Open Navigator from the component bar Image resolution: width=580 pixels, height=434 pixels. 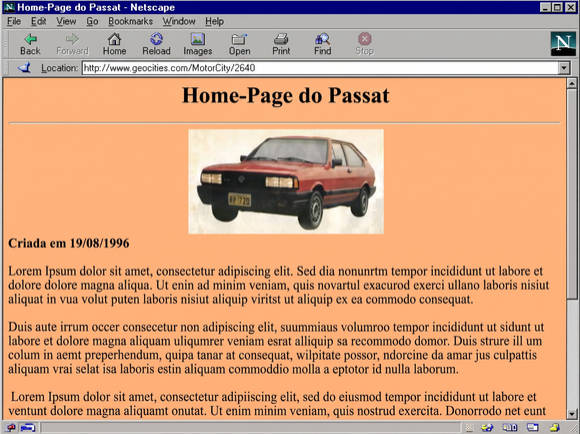coord(487,428)
